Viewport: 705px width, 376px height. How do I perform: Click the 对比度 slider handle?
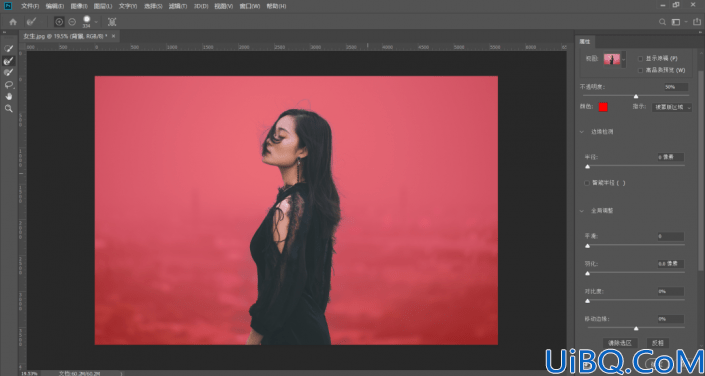tap(587, 301)
